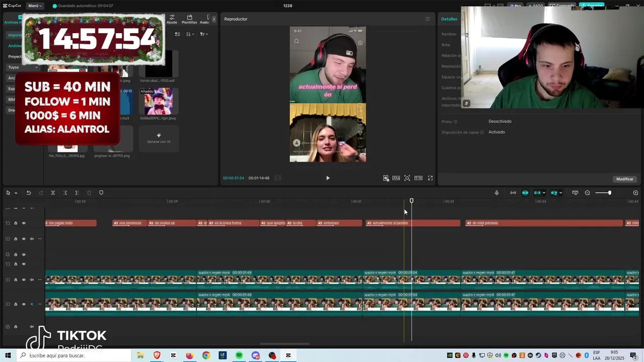Open the sort options dropdown in media panel
Screen dimensions: 644x362
[190, 34]
